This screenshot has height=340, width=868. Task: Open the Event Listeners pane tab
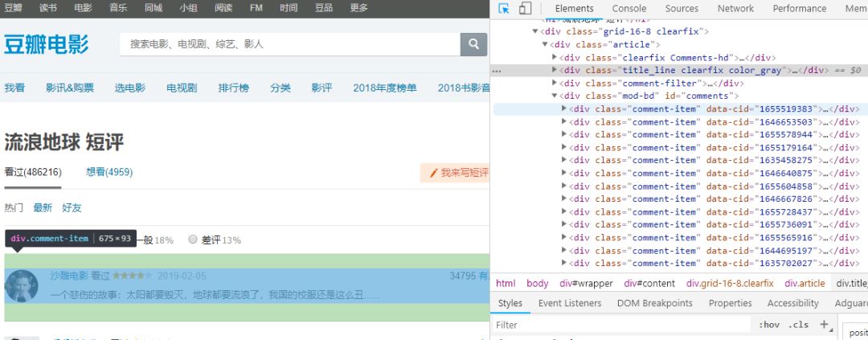click(570, 303)
